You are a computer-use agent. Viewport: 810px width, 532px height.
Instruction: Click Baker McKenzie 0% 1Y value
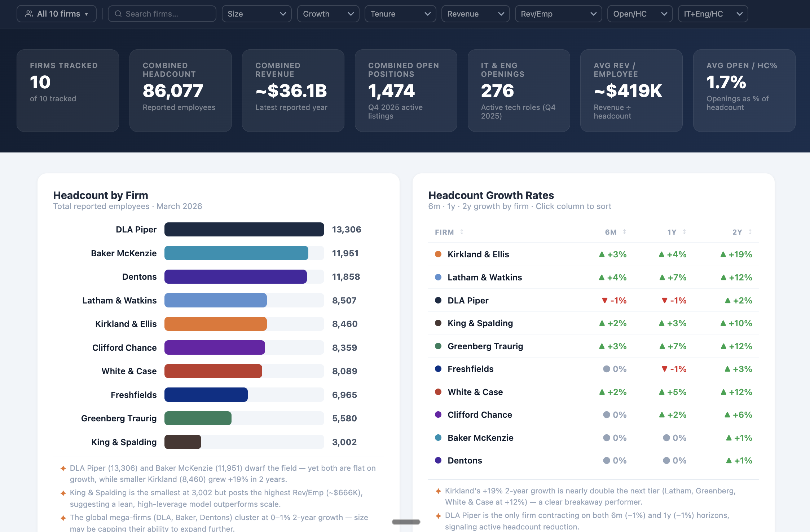675,438
